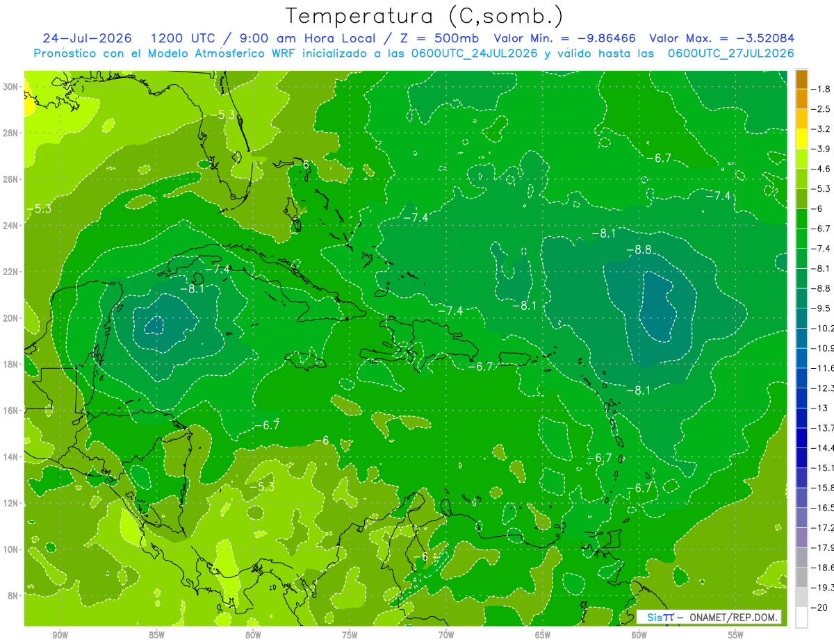Pick the color swatch between -8.8 and -9.5
The image size is (834, 644).
point(801,298)
